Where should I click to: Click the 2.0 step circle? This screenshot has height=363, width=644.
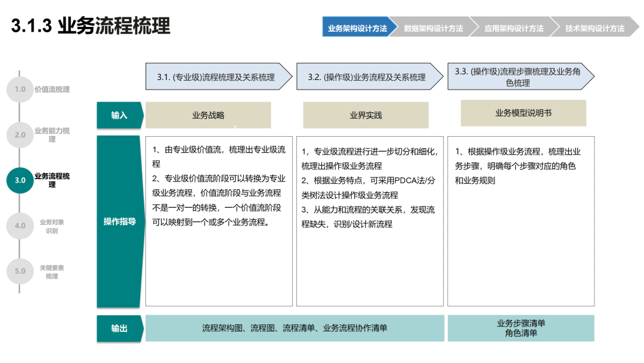pyautogui.click(x=20, y=135)
